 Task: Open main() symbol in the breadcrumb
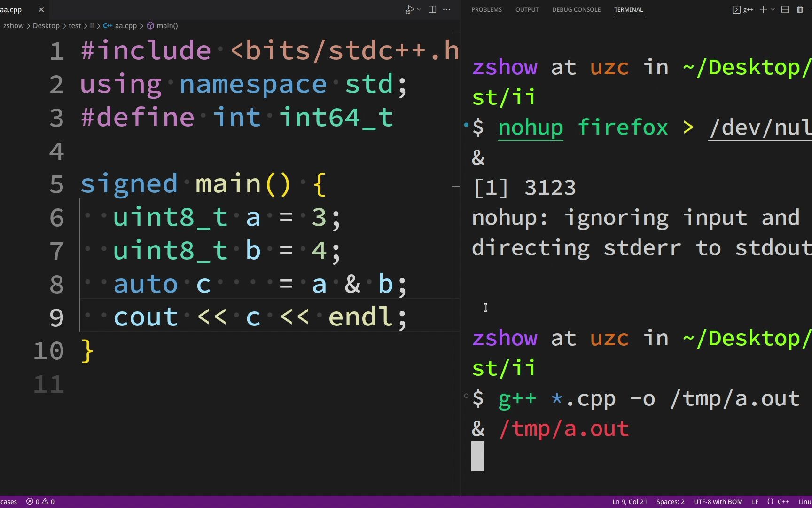coord(163,26)
